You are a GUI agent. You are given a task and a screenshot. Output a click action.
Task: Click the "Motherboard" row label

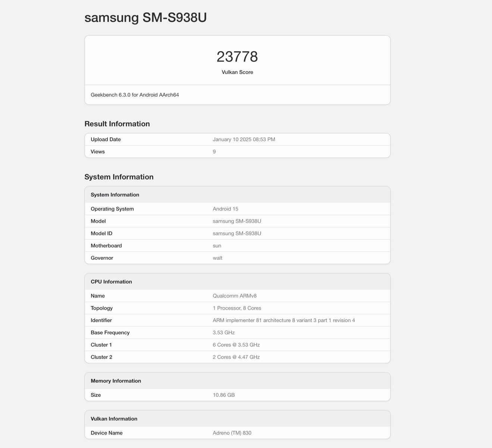click(106, 246)
